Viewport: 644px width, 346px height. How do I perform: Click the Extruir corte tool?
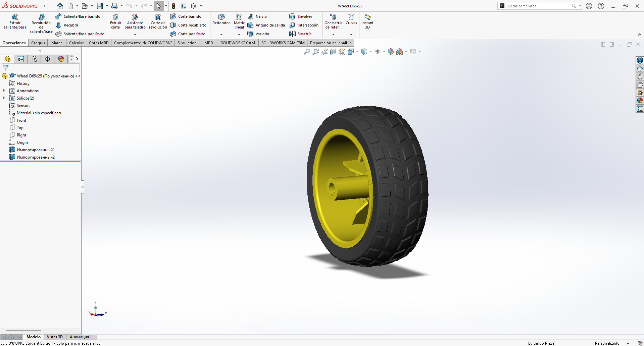[115, 21]
